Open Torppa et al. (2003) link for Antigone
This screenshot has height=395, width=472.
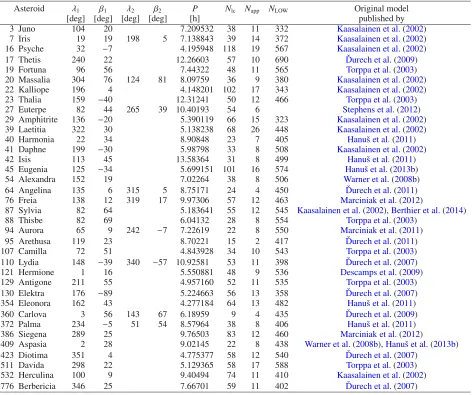381,283
